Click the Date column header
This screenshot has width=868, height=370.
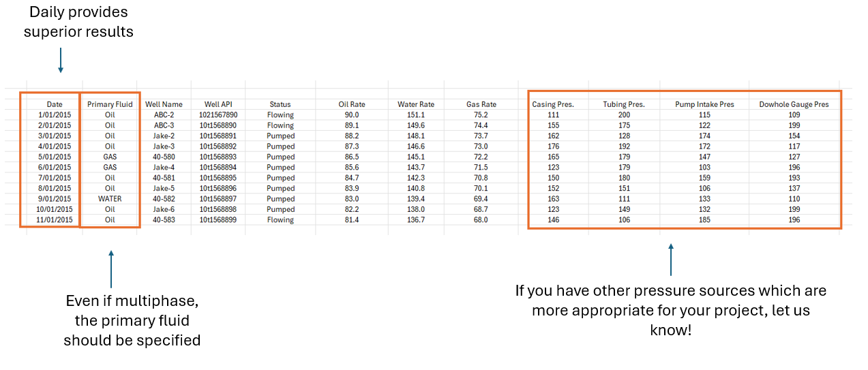[x=55, y=104]
